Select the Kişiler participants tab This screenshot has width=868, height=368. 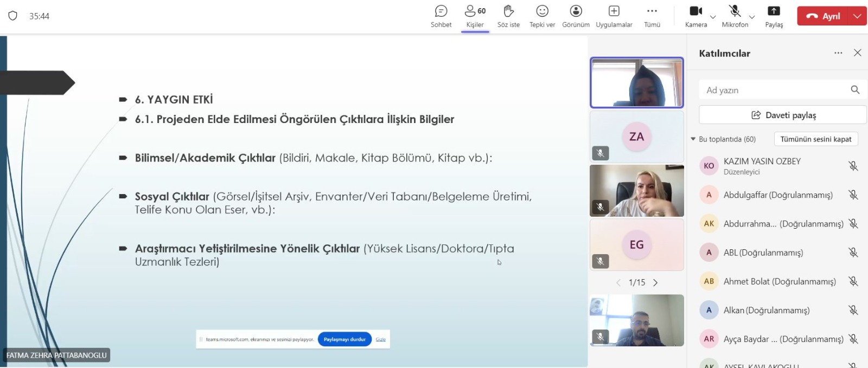pos(475,16)
